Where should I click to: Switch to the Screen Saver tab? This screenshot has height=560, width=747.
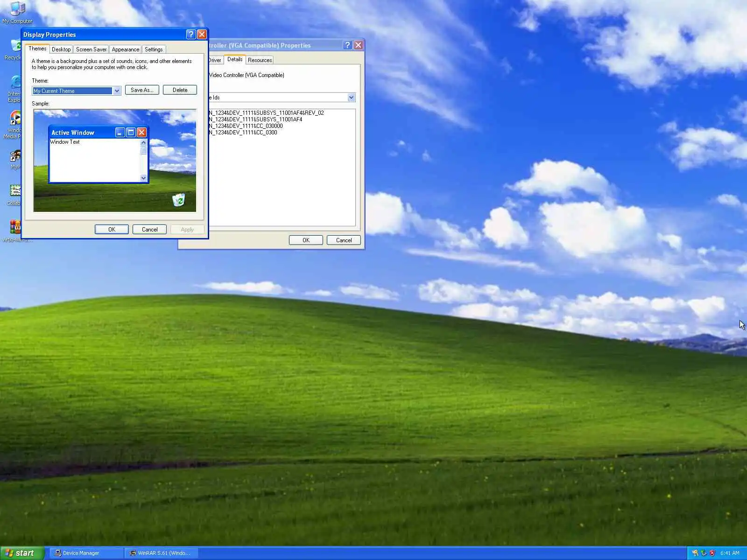(91, 49)
